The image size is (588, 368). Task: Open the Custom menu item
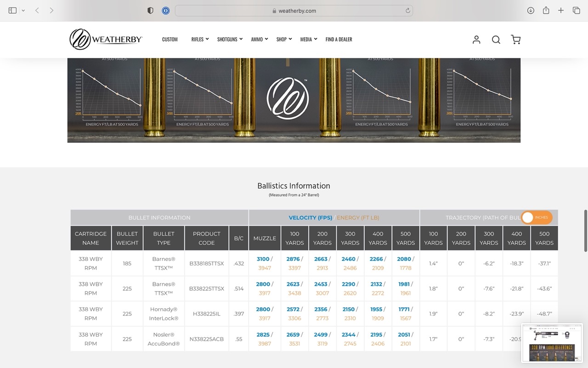point(170,40)
